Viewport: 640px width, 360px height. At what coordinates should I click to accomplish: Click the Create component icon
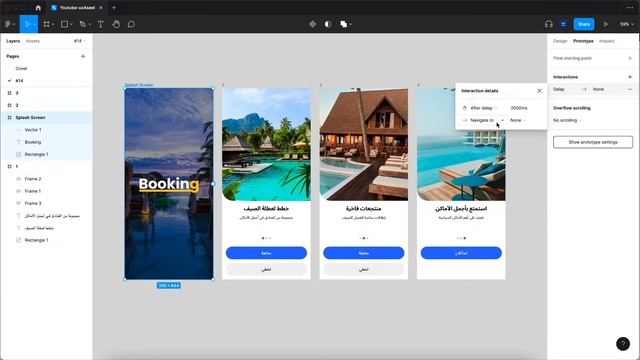click(x=312, y=24)
